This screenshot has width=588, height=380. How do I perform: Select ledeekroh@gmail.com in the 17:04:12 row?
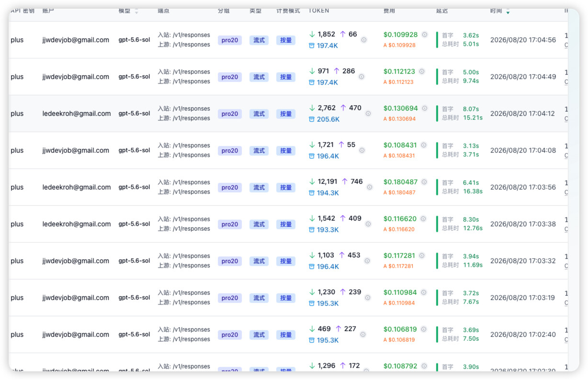(77, 113)
